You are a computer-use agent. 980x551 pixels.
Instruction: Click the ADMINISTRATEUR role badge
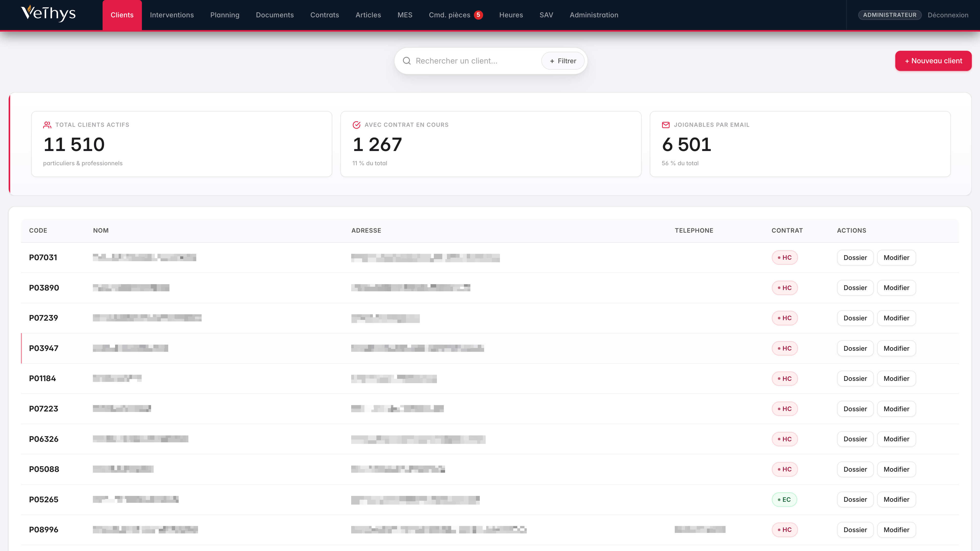[x=889, y=15]
